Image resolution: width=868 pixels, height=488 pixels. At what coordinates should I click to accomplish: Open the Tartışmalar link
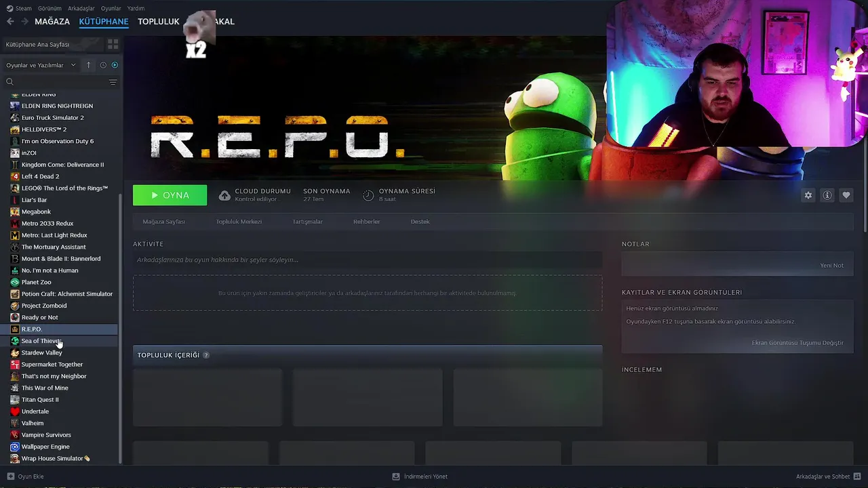307,222
